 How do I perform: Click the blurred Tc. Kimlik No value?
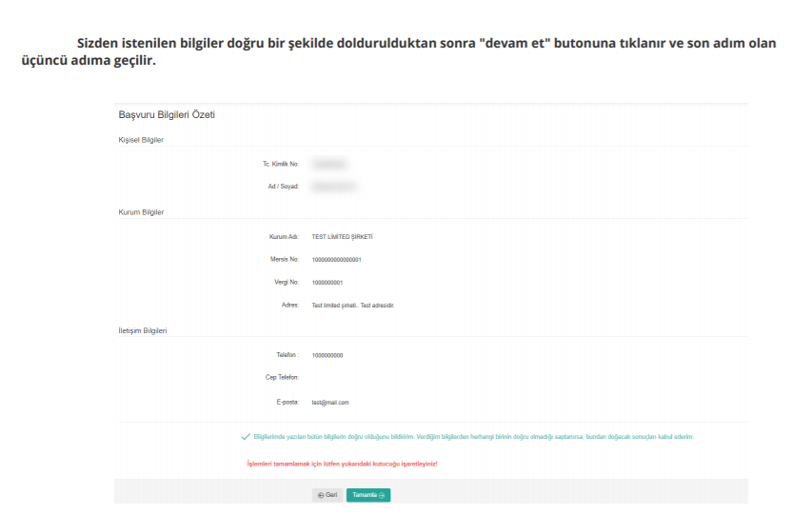point(329,164)
